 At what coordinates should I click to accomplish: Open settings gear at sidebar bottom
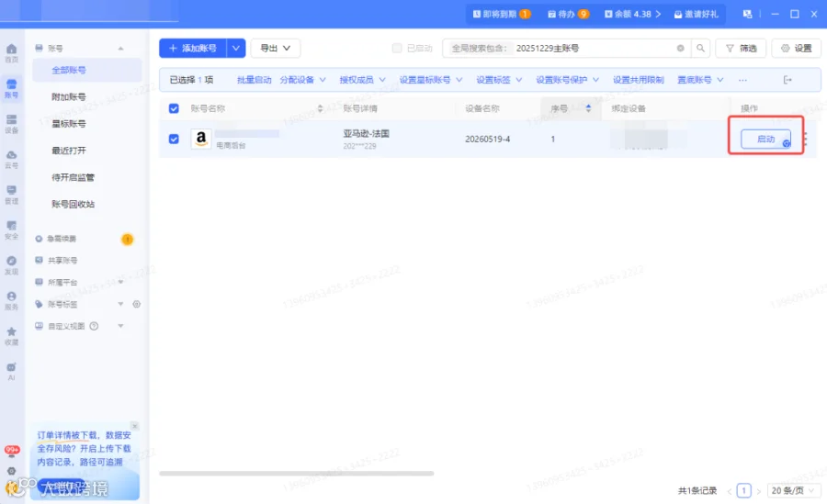coord(12,471)
